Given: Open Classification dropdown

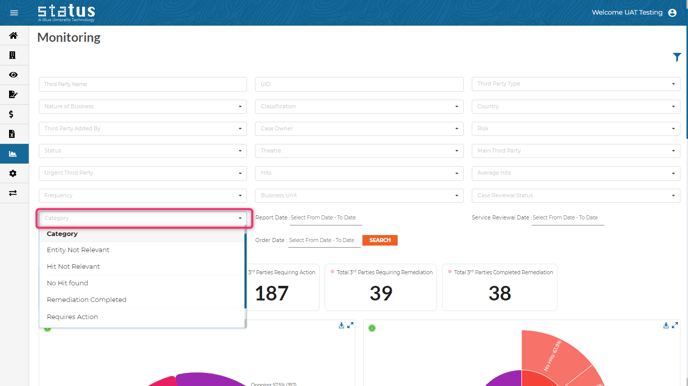Looking at the screenshot, I should tap(359, 106).
